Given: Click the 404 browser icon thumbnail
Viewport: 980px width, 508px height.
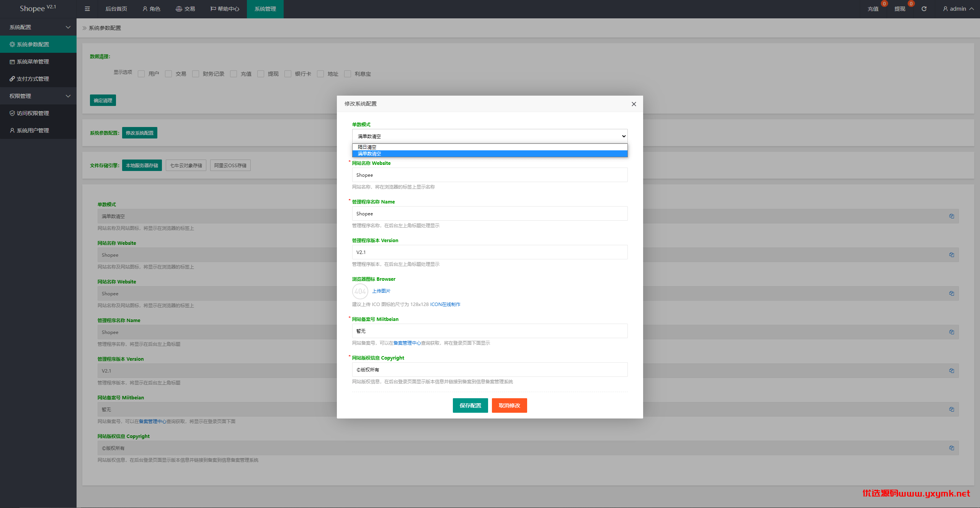Looking at the screenshot, I should [x=360, y=291].
